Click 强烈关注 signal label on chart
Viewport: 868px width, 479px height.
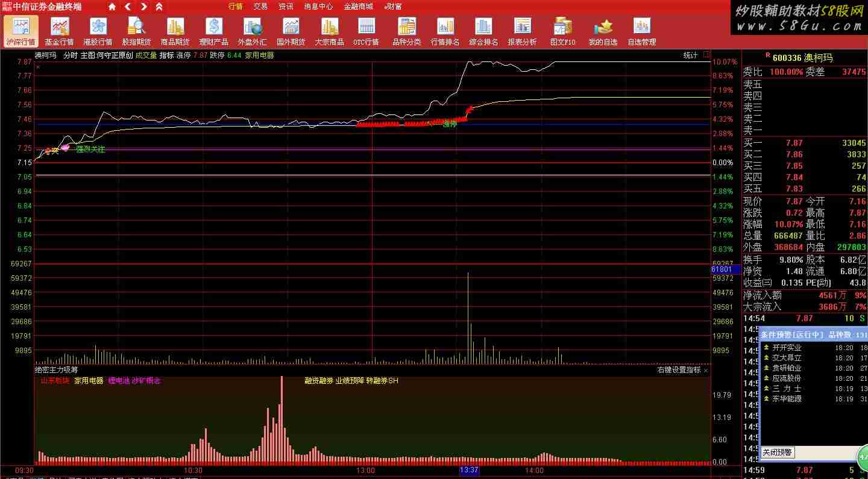[x=90, y=149]
